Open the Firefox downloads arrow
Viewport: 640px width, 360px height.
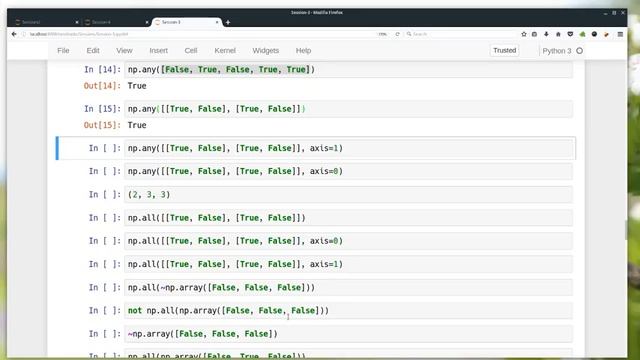coord(546,34)
